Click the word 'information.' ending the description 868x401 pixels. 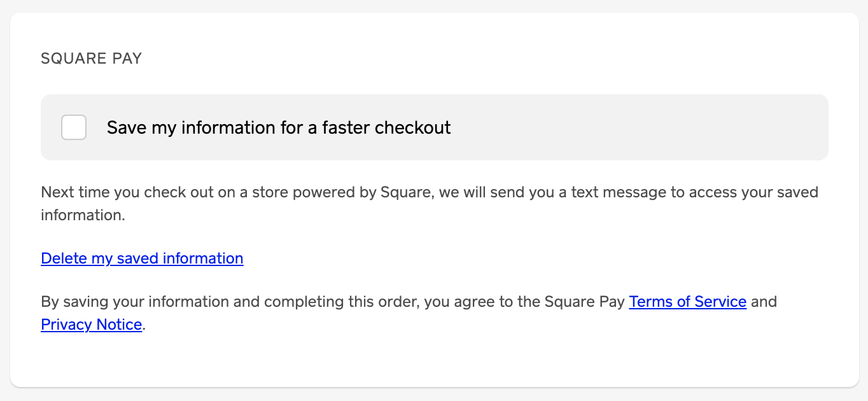[x=83, y=215]
